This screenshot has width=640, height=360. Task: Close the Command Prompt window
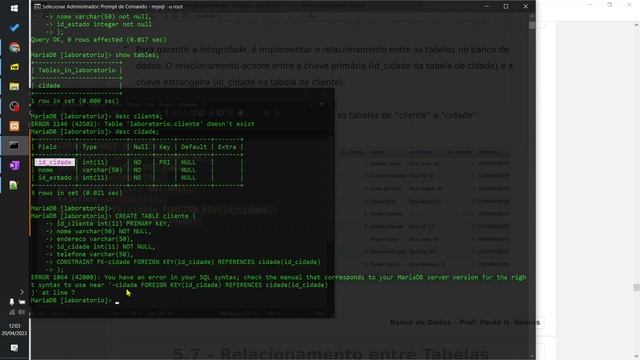point(526,7)
